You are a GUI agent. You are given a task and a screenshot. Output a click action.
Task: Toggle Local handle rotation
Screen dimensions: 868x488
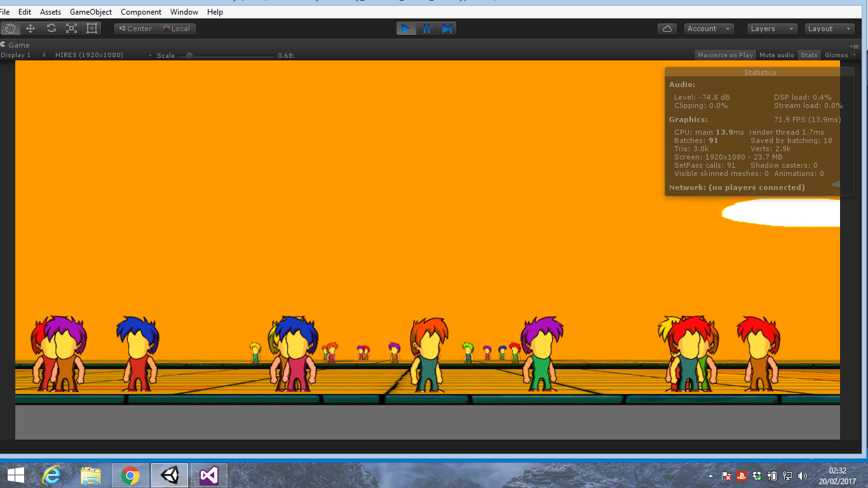click(x=176, y=29)
